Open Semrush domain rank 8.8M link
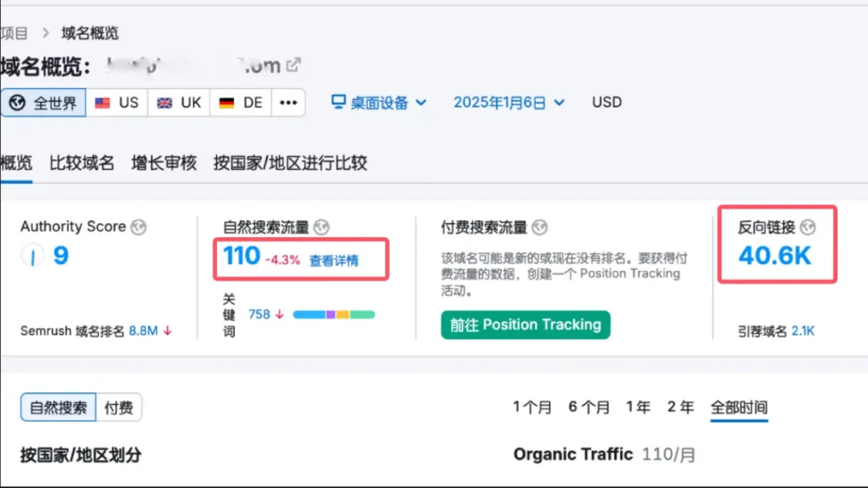 pyautogui.click(x=143, y=331)
